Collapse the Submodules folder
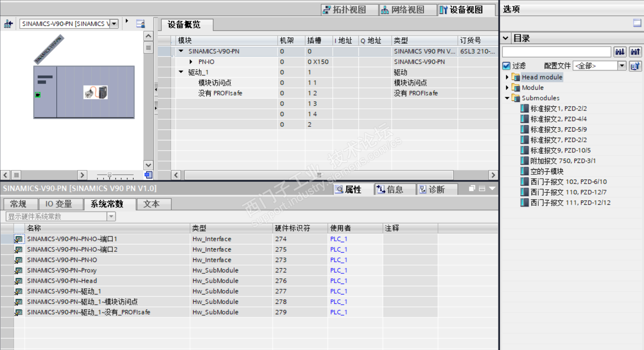 507,98
